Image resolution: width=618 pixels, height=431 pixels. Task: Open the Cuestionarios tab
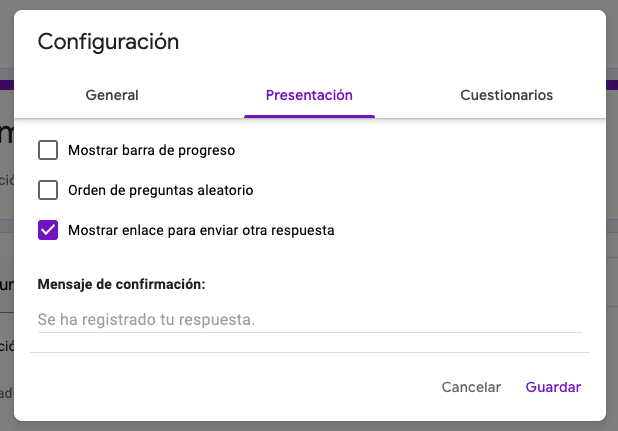pos(506,95)
